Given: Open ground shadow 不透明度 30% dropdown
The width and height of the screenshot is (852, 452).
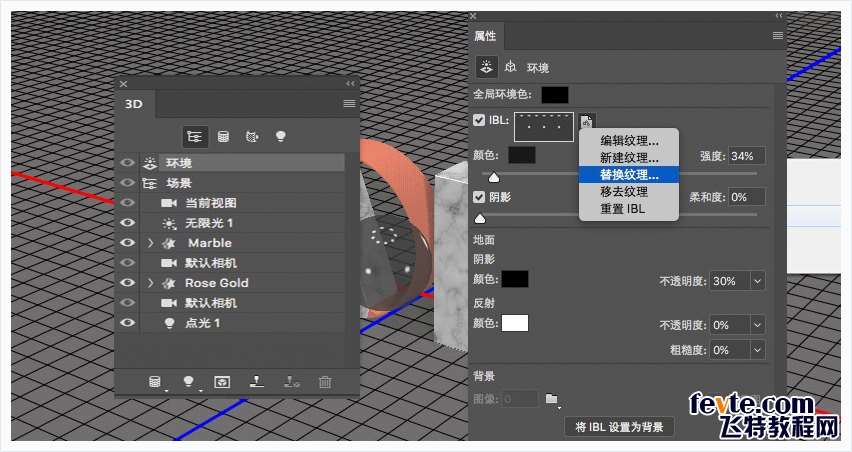Looking at the screenshot, I should [757, 281].
